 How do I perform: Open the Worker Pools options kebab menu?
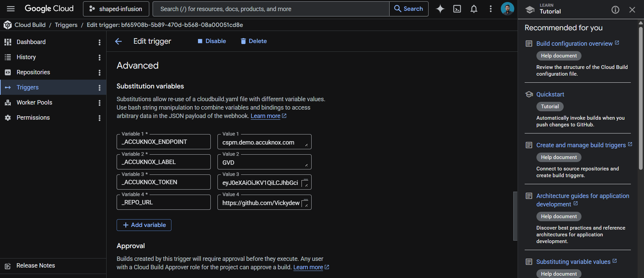coord(99,103)
